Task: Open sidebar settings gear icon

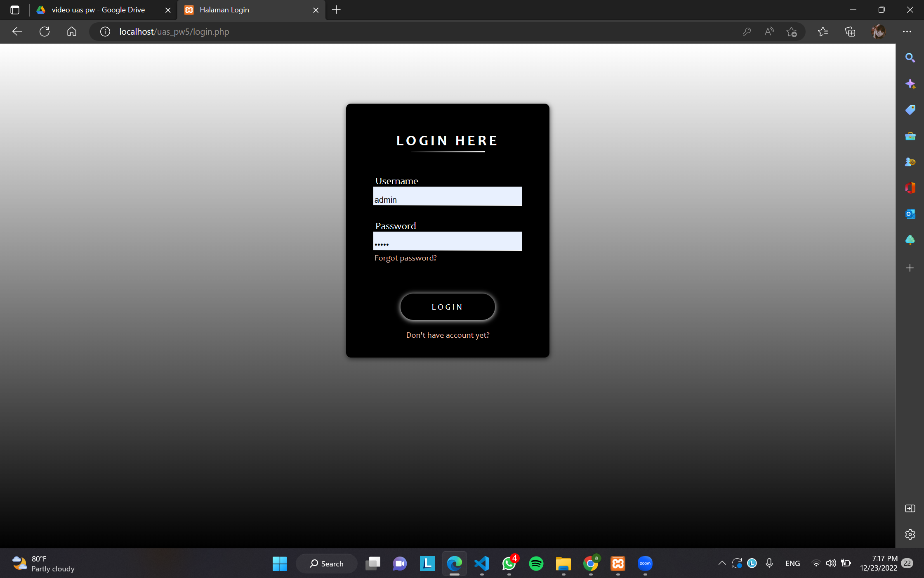Action: 910,534
